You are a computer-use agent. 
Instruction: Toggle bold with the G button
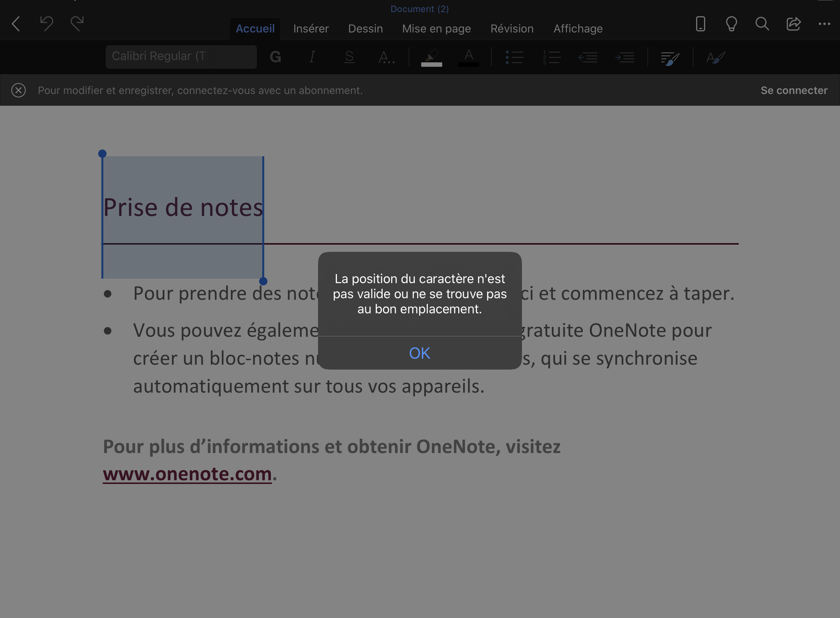click(x=275, y=57)
